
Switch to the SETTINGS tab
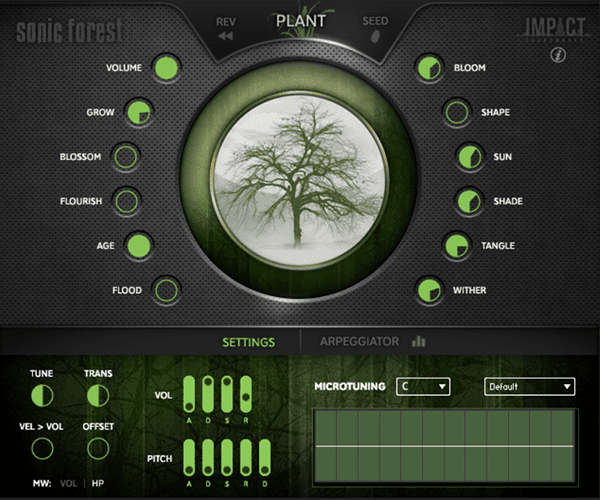(x=249, y=342)
